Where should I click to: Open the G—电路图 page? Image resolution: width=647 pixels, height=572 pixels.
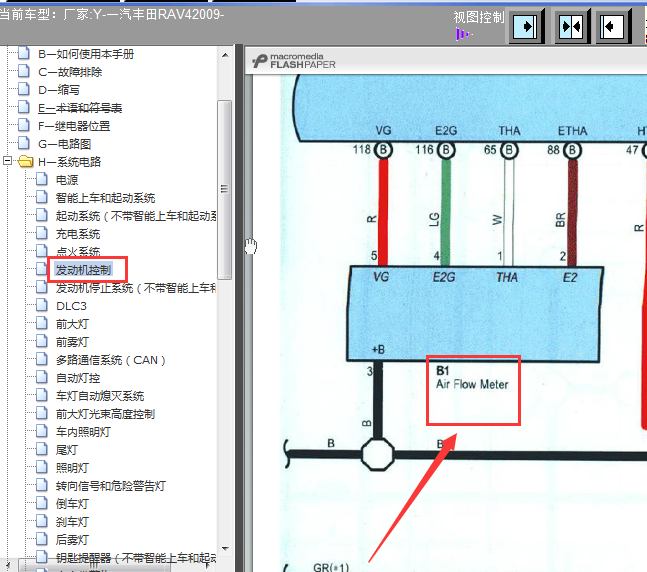click(64, 144)
